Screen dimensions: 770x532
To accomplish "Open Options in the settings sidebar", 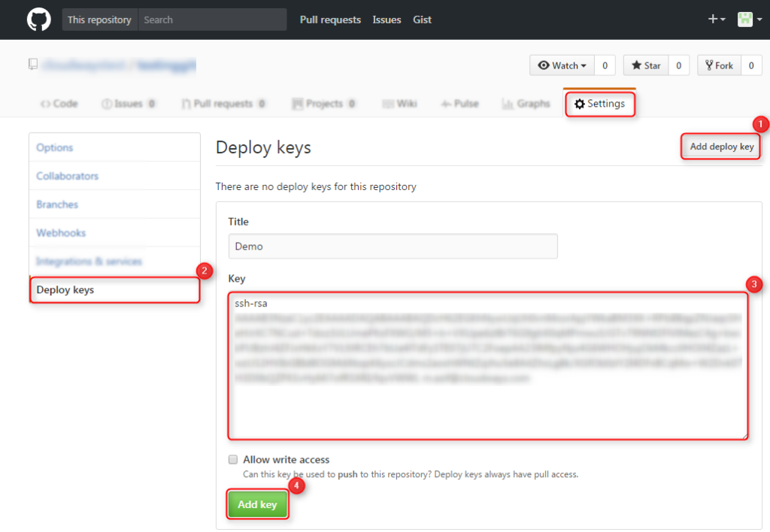I will 114,147.
